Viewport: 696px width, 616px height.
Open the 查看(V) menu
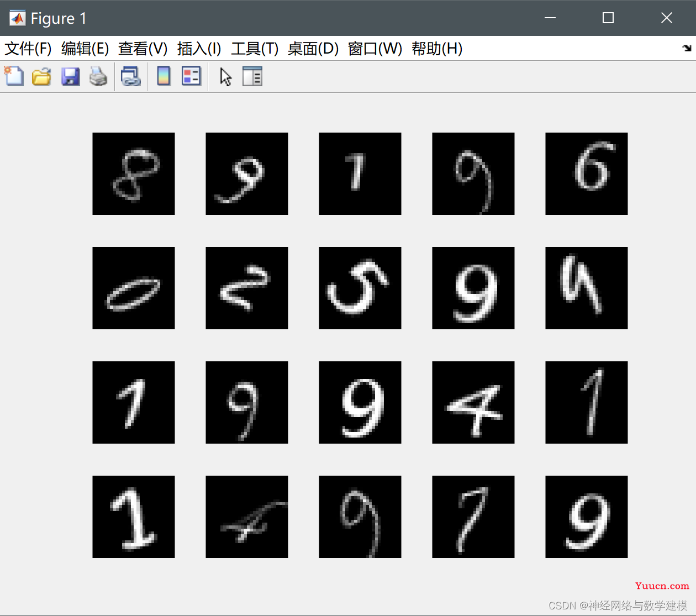pyautogui.click(x=143, y=49)
